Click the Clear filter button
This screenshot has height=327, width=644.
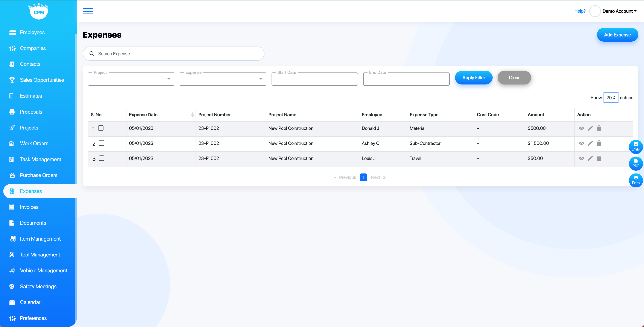pyautogui.click(x=514, y=78)
